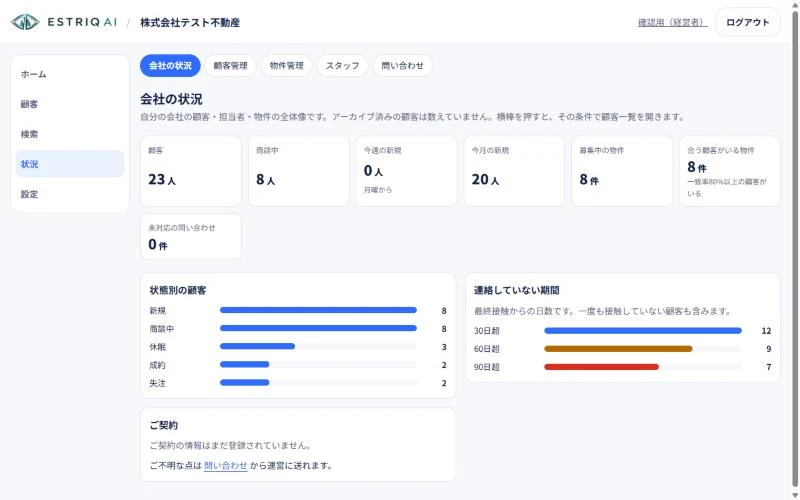Click the 30日超 label
Screen dimensions: 800x500
pyautogui.click(x=486, y=331)
